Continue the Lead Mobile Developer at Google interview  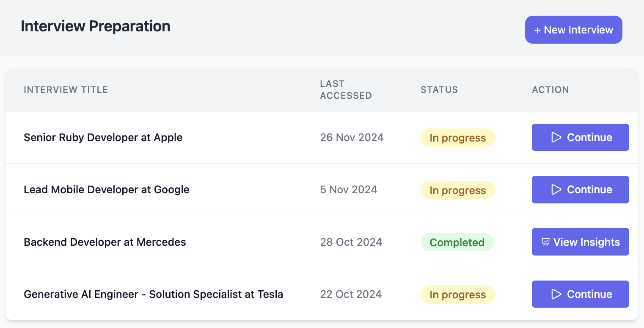[x=581, y=189]
